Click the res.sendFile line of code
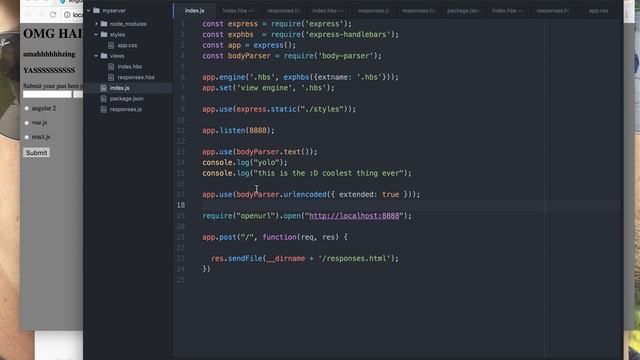 (305, 258)
